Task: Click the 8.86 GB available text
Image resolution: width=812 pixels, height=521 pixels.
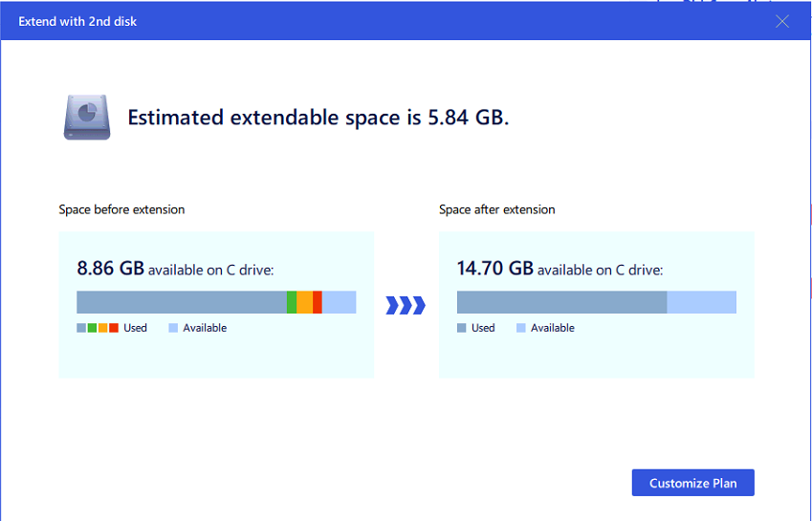Action: point(175,269)
